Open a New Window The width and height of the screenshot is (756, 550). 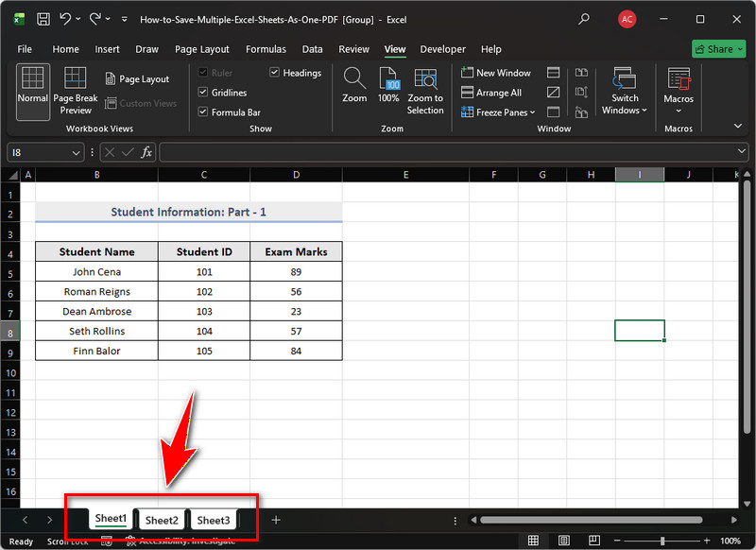click(495, 73)
